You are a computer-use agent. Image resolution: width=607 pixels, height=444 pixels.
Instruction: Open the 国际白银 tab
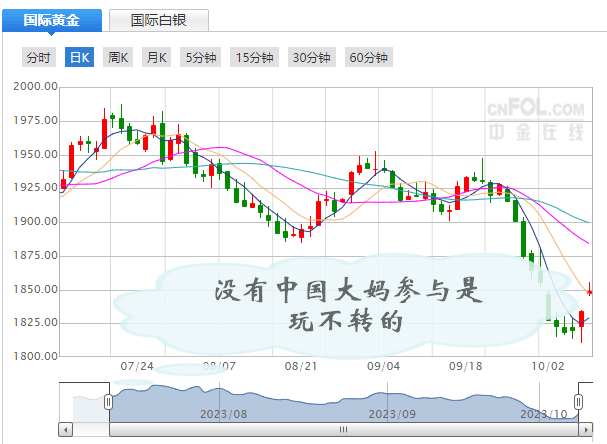click(159, 20)
